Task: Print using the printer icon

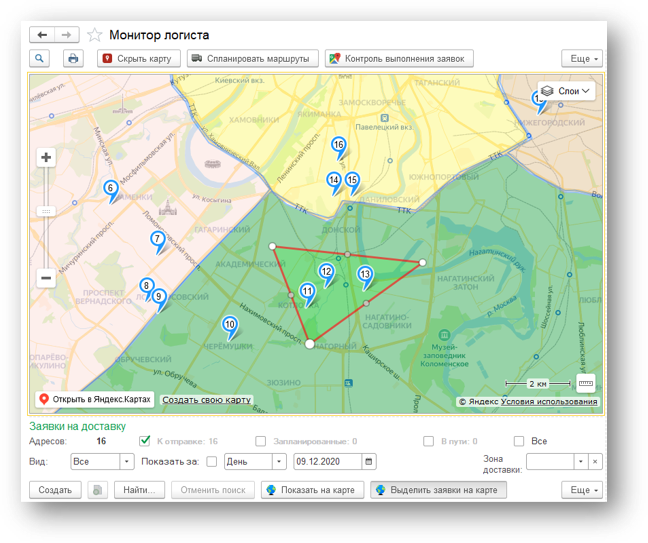Action: point(73,58)
